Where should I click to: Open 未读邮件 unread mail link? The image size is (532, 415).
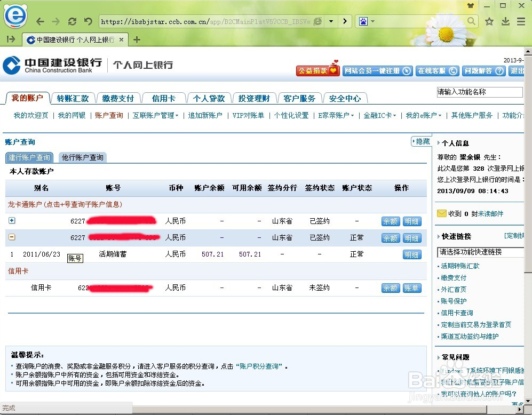coord(490,213)
